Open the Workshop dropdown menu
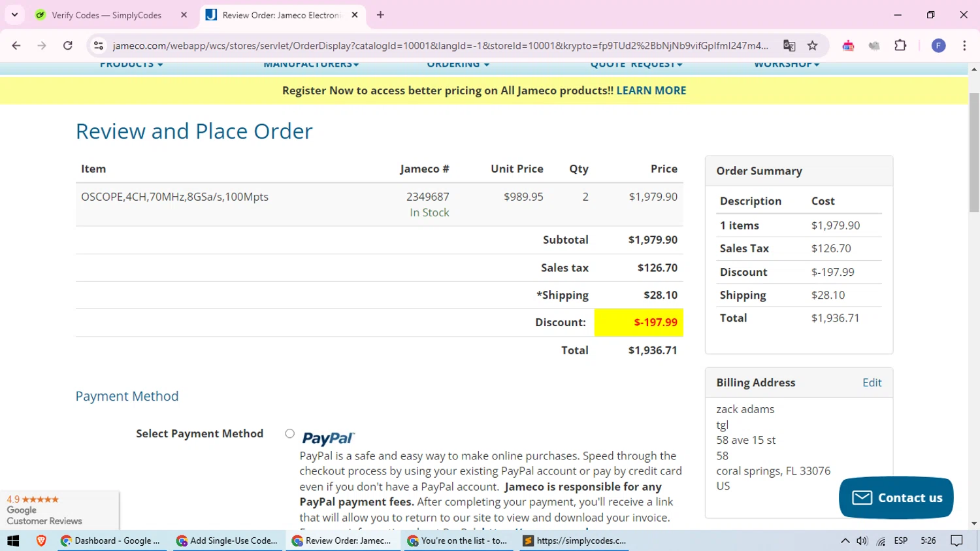Image resolution: width=980 pixels, height=551 pixels. click(787, 65)
